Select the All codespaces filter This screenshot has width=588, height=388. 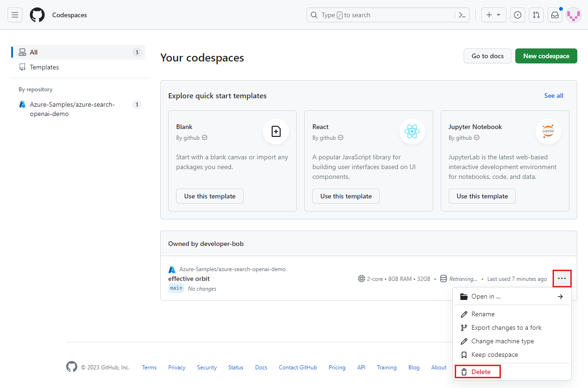tap(33, 52)
